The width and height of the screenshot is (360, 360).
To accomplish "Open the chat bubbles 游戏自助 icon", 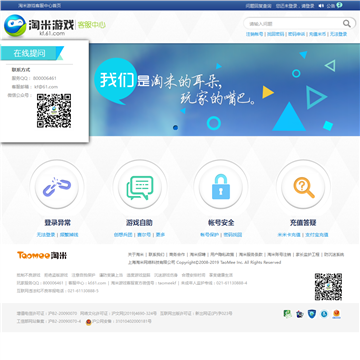I will 140,188.
